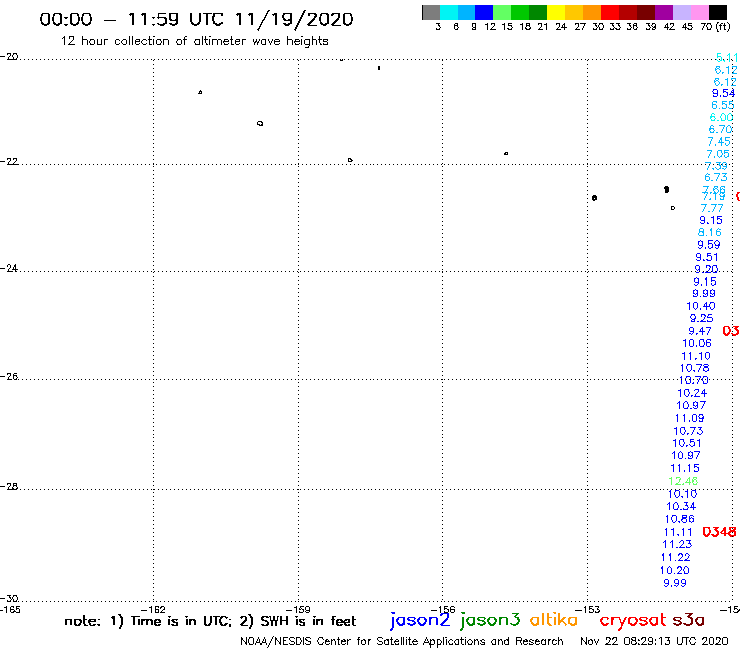Click the 'altika' satellite legend label

[554, 619]
